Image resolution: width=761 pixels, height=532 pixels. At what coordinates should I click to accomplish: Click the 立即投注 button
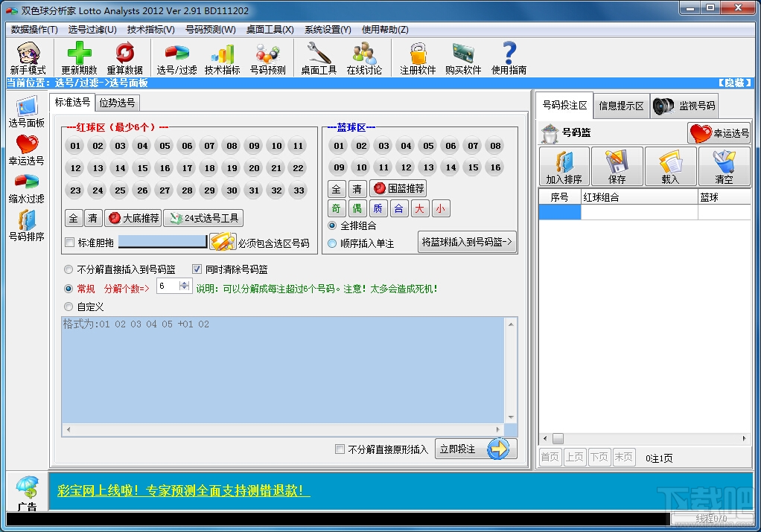tap(476, 449)
